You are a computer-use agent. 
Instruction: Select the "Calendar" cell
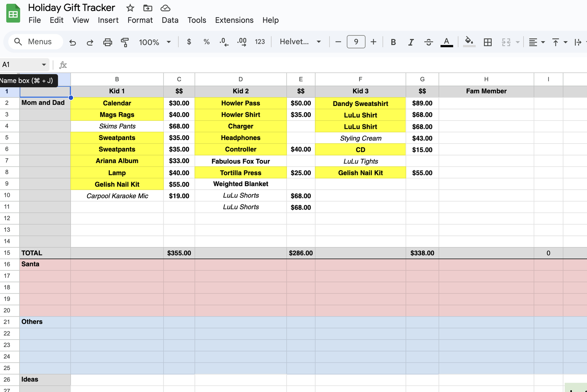coord(117,103)
